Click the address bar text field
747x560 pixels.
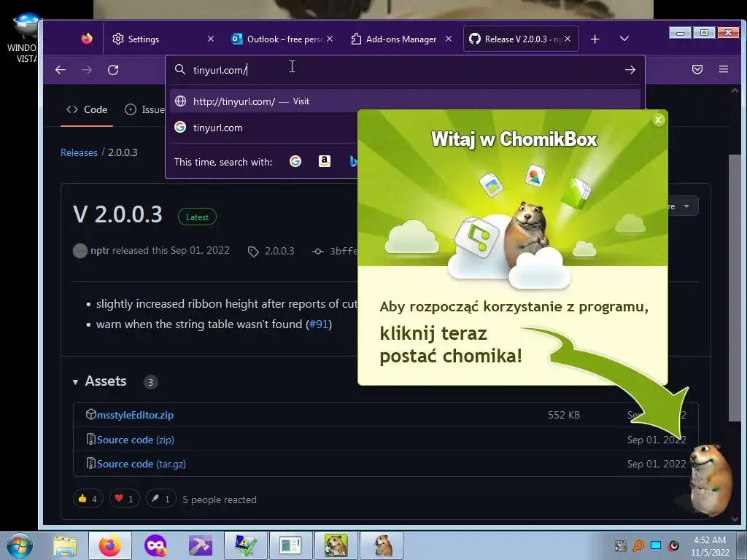[405, 70]
